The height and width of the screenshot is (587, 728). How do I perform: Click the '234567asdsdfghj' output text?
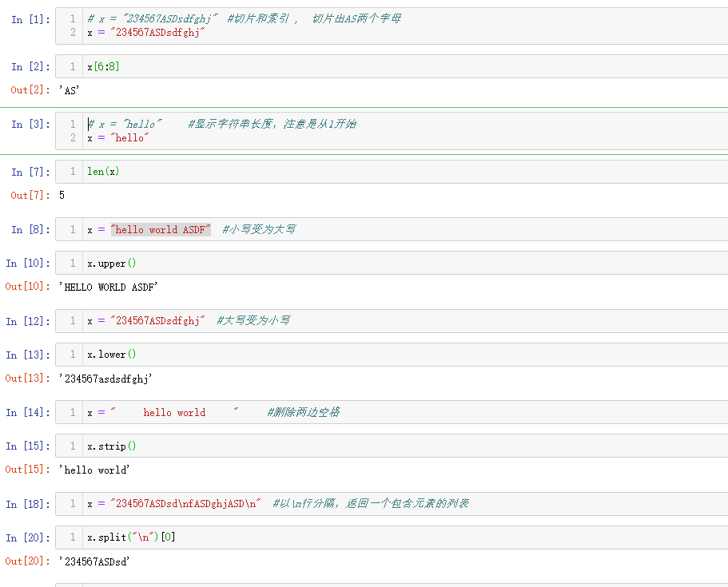(105, 379)
